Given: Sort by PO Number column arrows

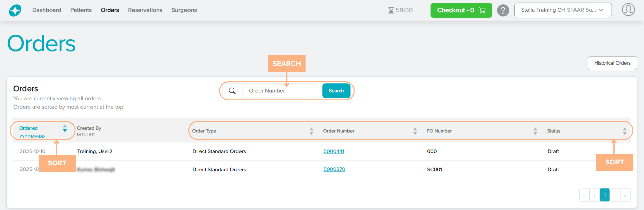Looking at the screenshot, I should click(x=535, y=131).
